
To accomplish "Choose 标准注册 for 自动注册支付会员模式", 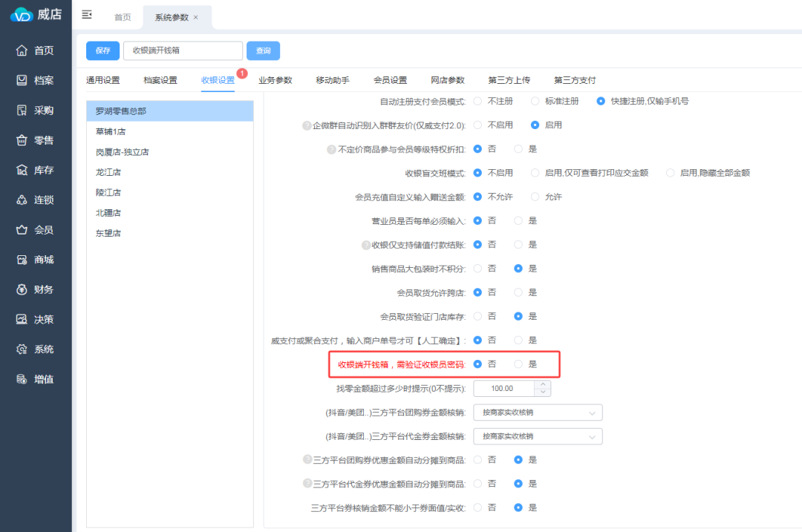I will pos(535,101).
